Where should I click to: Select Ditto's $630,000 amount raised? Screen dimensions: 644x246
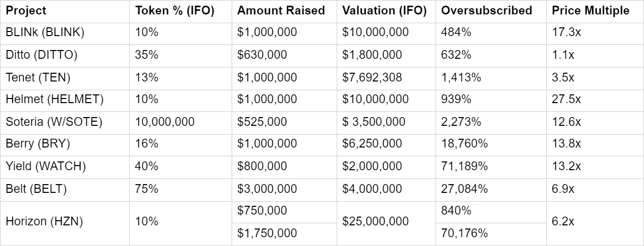coord(262,55)
